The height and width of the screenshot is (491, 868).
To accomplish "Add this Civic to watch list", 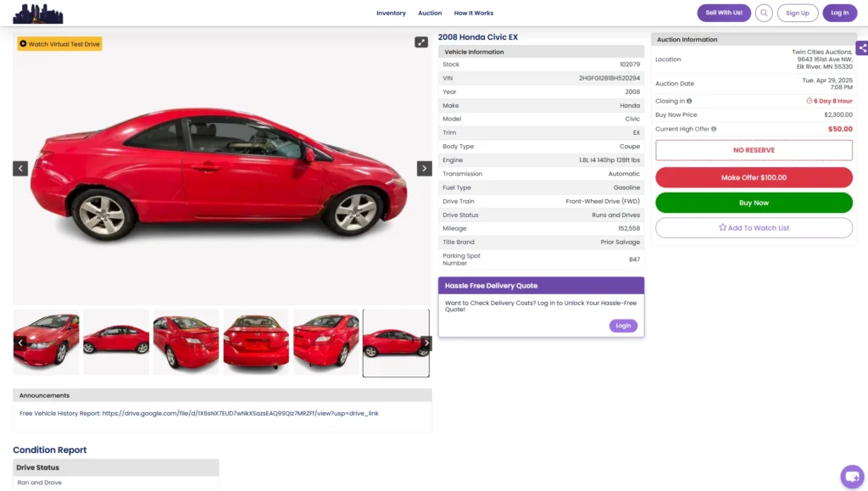I will click(x=754, y=228).
